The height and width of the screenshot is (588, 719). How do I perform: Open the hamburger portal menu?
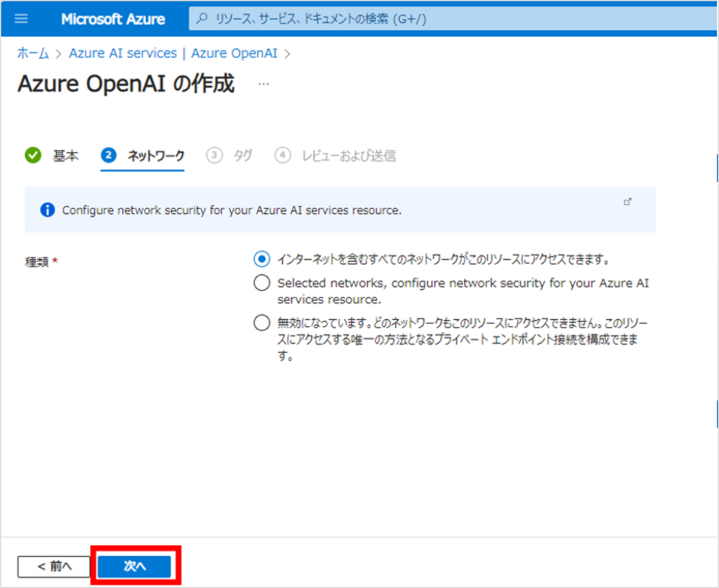tap(21, 19)
